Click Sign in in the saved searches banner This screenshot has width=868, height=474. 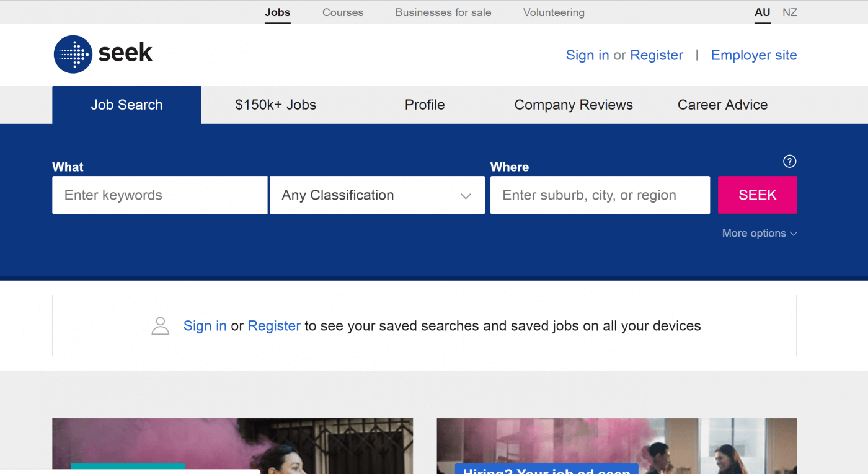tap(205, 326)
